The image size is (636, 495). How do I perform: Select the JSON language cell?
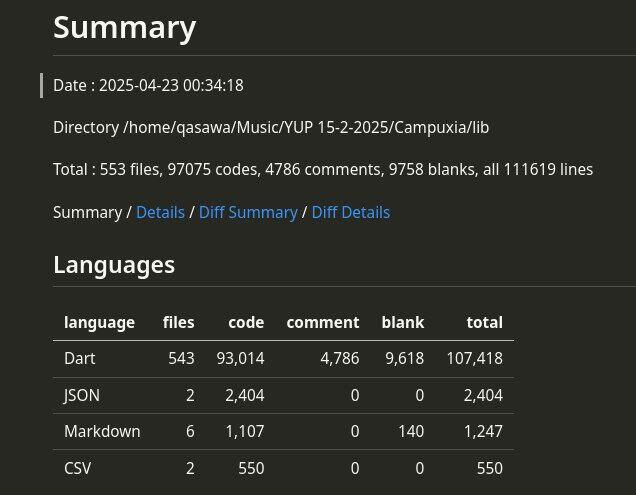[81, 395]
